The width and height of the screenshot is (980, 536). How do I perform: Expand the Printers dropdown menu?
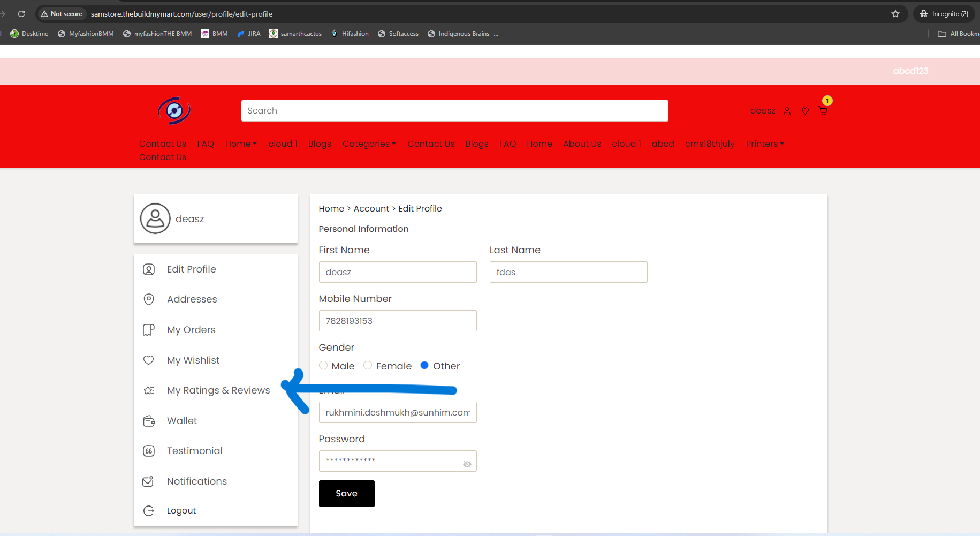click(x=765, y=144)
